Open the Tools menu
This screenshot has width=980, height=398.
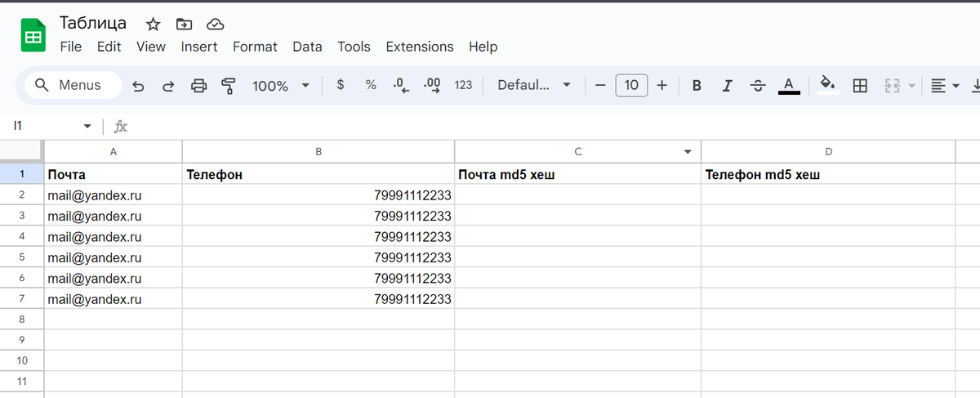point(354,47)
